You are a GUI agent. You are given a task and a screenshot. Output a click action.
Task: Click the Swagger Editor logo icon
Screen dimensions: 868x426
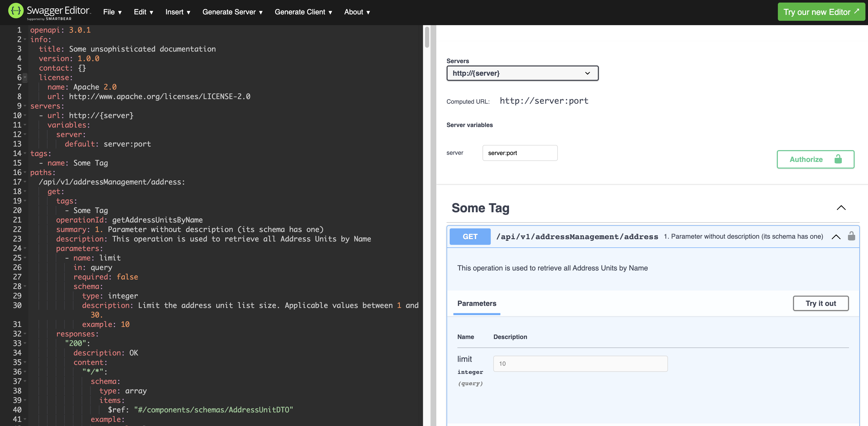15,11
